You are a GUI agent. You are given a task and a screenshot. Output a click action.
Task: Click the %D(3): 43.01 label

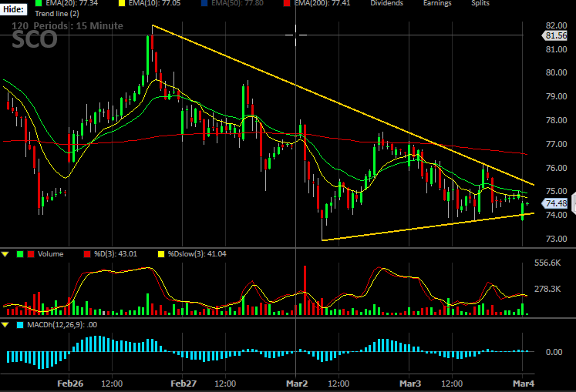click(x=116, y=254)
